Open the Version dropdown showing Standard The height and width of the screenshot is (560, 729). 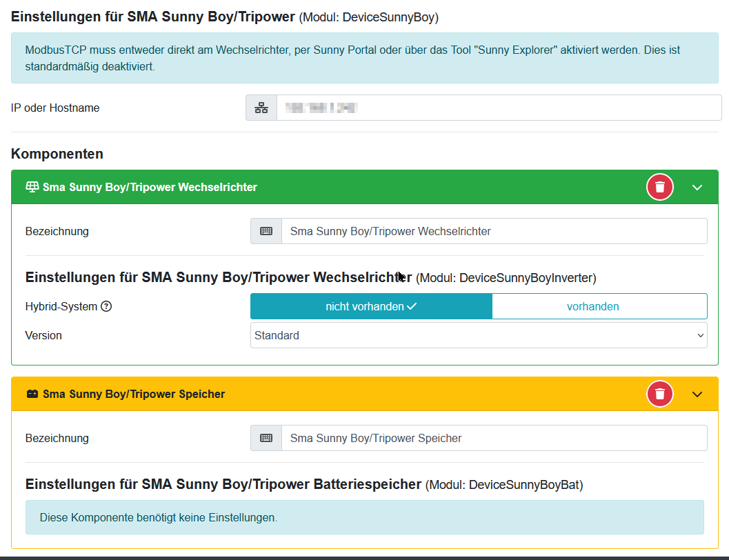(x=479, y=335)
